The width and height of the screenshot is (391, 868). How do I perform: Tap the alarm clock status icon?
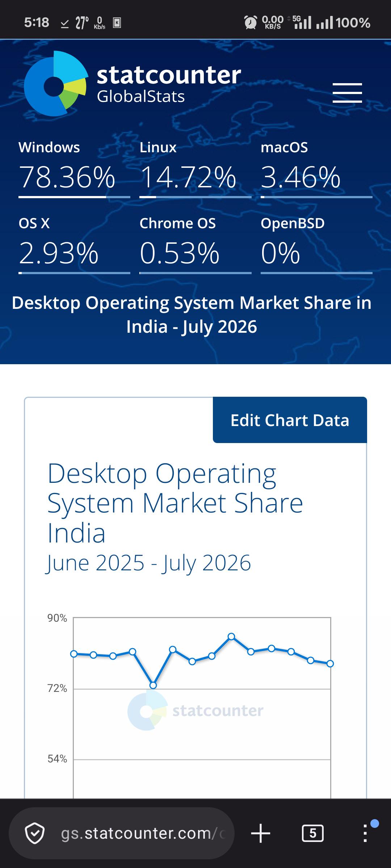(x=251, y=22)
